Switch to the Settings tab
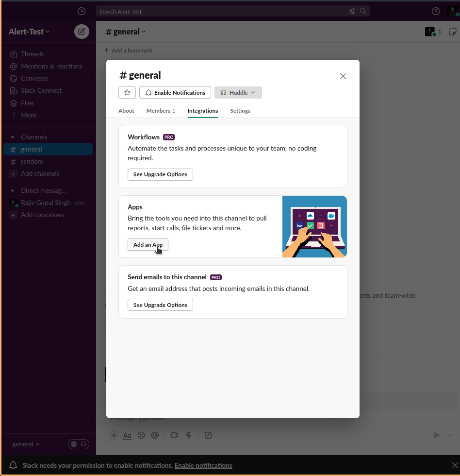This screenshot has width=460, height=476. 240,111
